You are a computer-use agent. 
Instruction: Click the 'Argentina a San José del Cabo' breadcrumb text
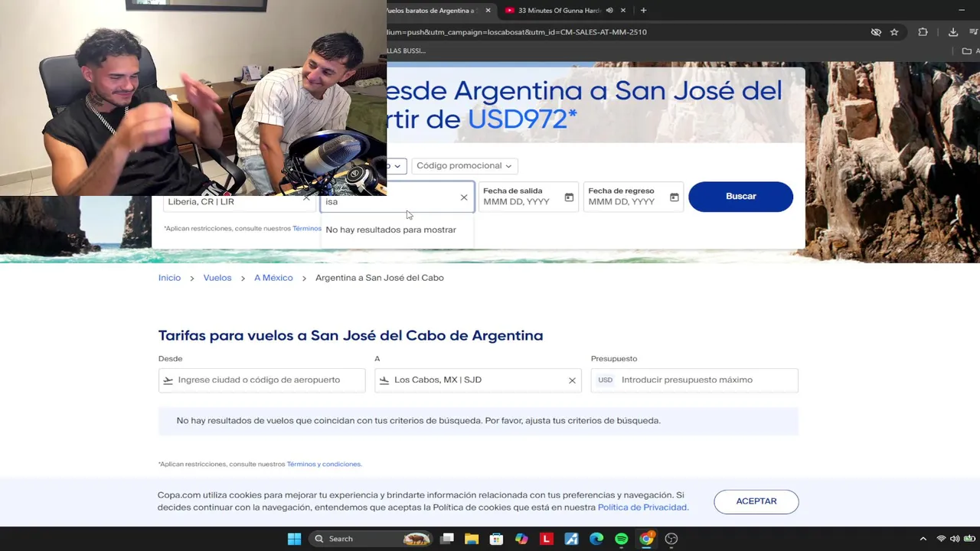380,278
